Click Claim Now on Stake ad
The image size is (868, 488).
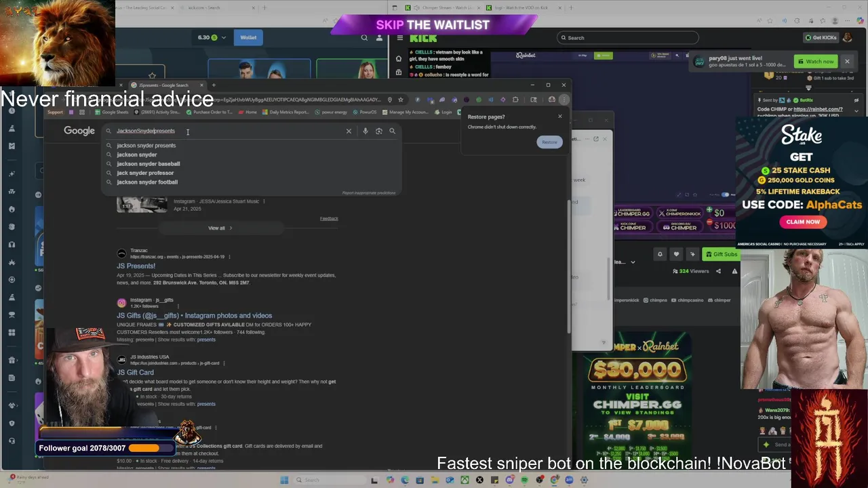pos(803,222)
